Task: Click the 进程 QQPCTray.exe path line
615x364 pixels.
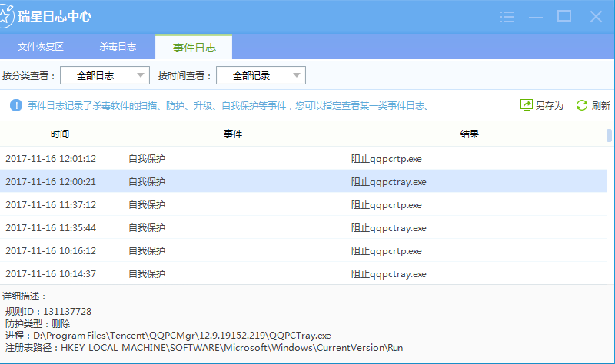Action: 168,336
